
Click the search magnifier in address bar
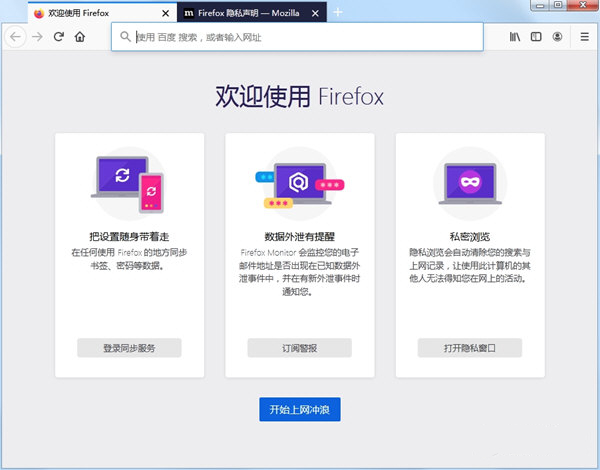tap(125, 37)
